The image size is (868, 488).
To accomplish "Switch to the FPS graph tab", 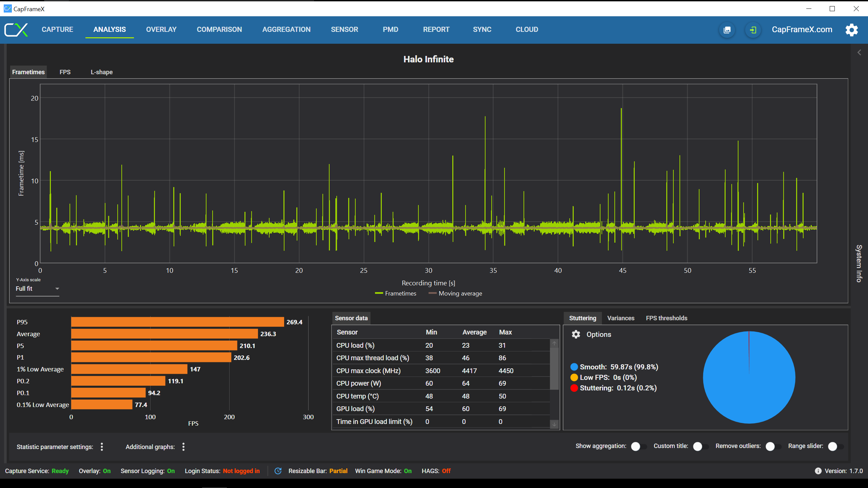I will [65, 72].
